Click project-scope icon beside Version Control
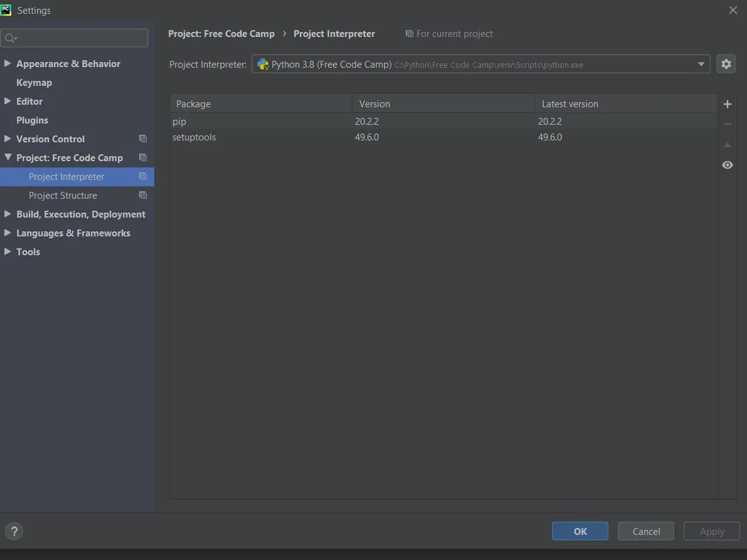 pos(143,139)
